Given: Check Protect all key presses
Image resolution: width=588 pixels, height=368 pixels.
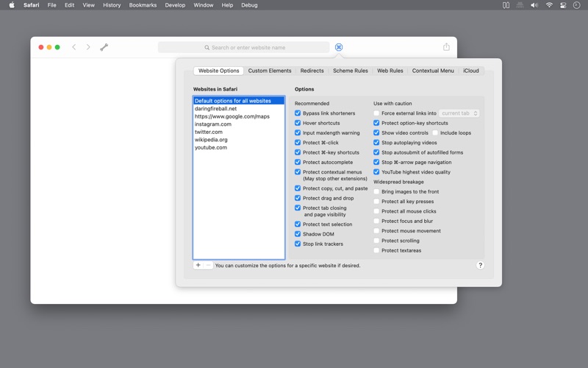Looking at the screenshot, I should coord(376,201).
